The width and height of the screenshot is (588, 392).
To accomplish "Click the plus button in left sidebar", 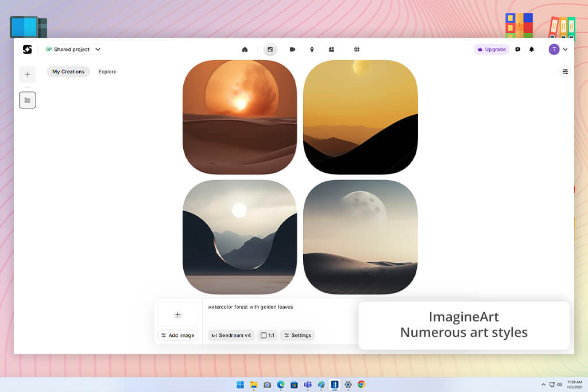I will click(x=28, y=74).
